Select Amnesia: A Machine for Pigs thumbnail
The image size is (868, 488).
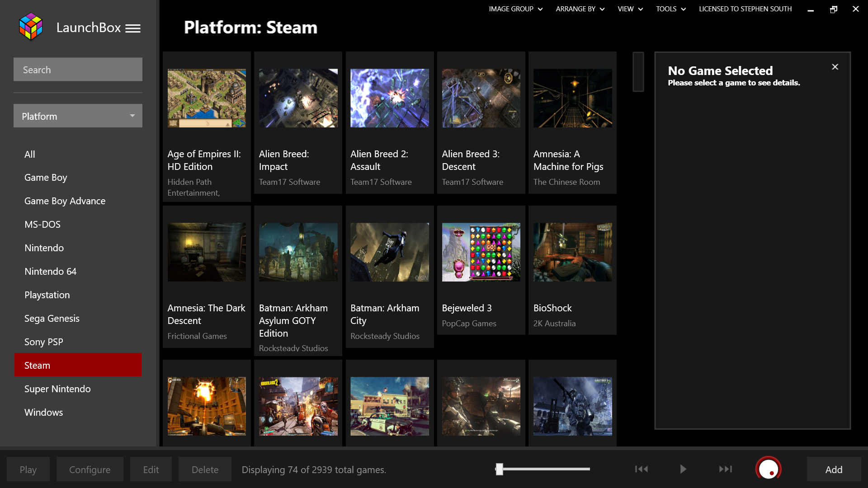[573, 98]
